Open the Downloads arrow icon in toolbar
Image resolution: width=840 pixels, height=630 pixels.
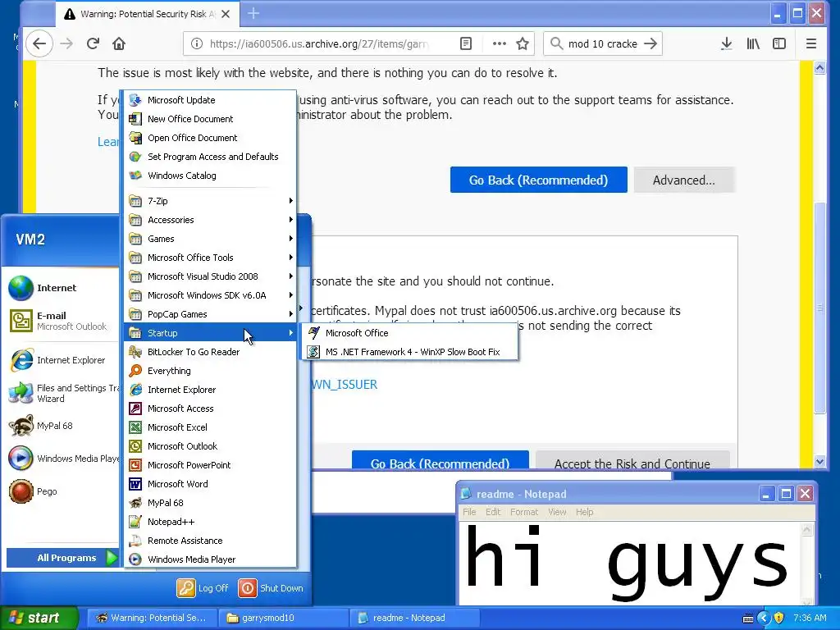727,43
